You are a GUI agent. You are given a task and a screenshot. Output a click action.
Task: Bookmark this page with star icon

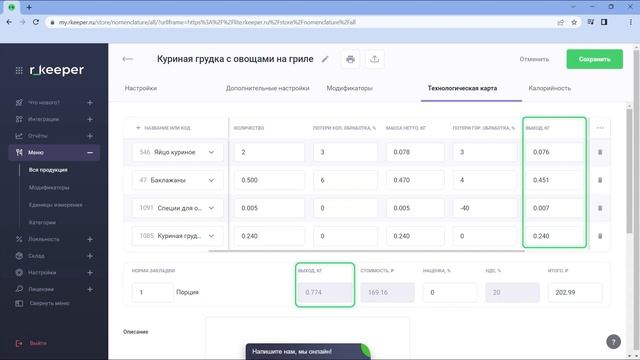(x=574, y=22)
